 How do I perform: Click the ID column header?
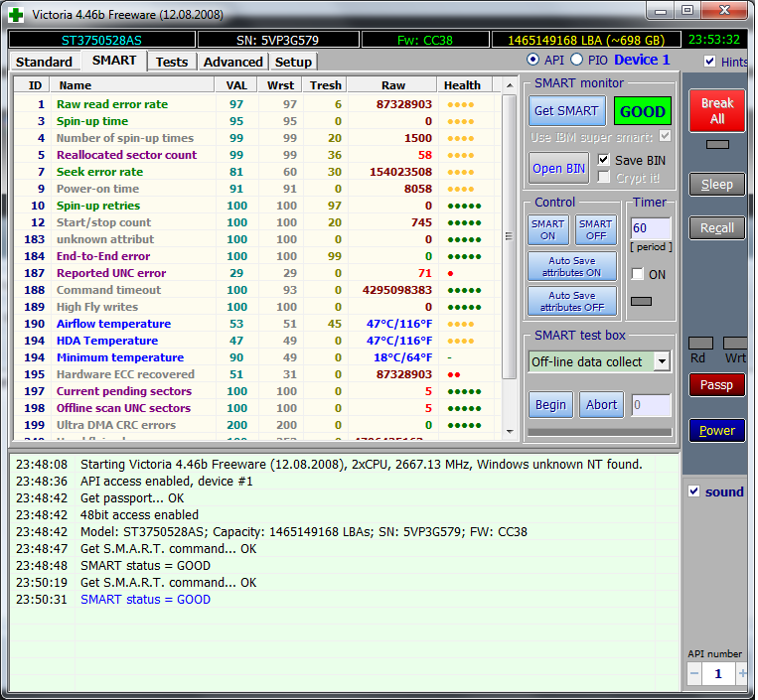[x=33, y=85]
